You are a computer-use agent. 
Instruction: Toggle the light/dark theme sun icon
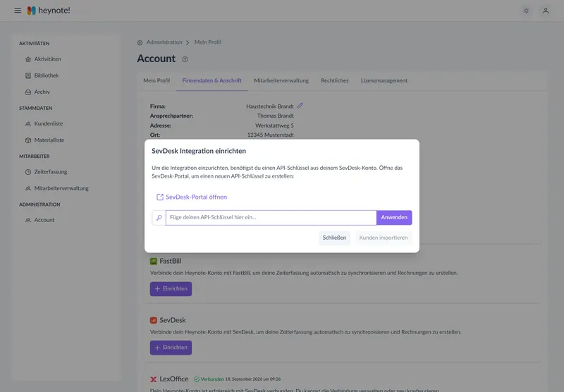(x=526, y=11)
